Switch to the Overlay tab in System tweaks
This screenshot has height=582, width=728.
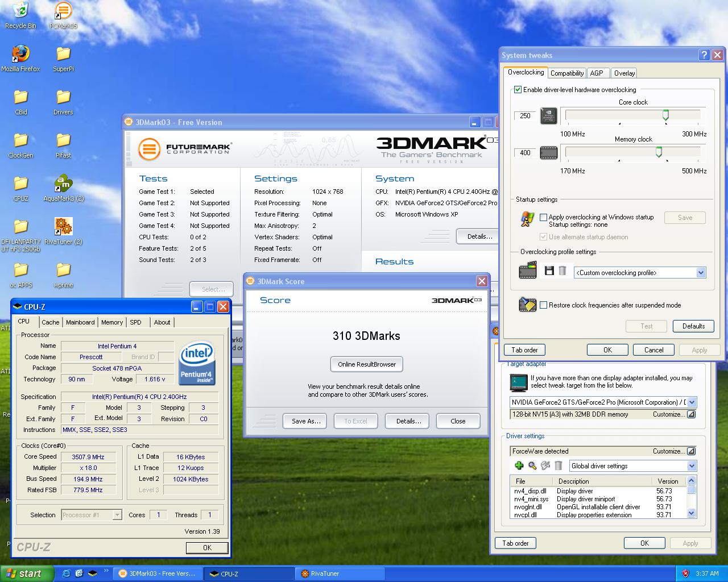point(624,73)
